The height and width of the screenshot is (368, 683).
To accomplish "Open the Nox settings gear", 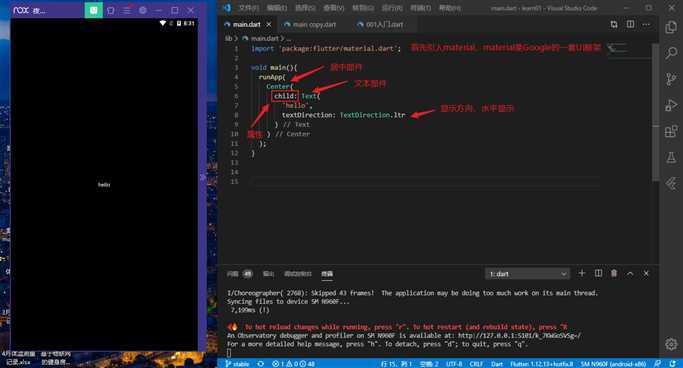I will [143, 10].
